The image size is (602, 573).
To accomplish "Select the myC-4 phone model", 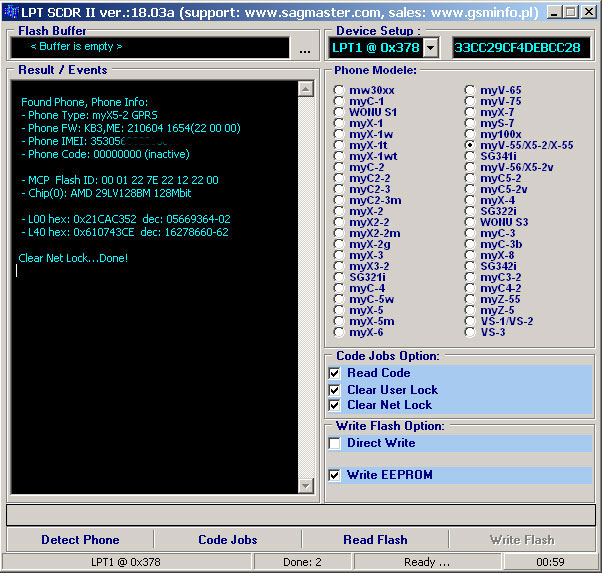I will [x=339, y=288].
